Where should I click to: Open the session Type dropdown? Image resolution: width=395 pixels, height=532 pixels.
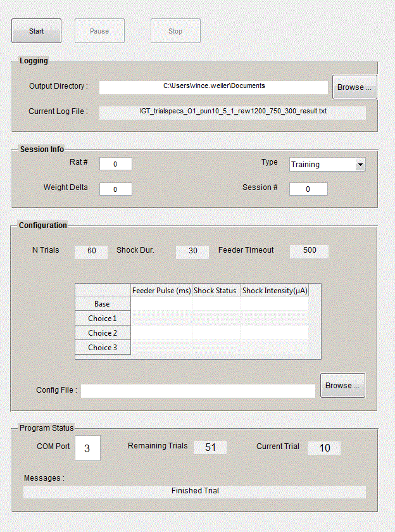[327, 165]
